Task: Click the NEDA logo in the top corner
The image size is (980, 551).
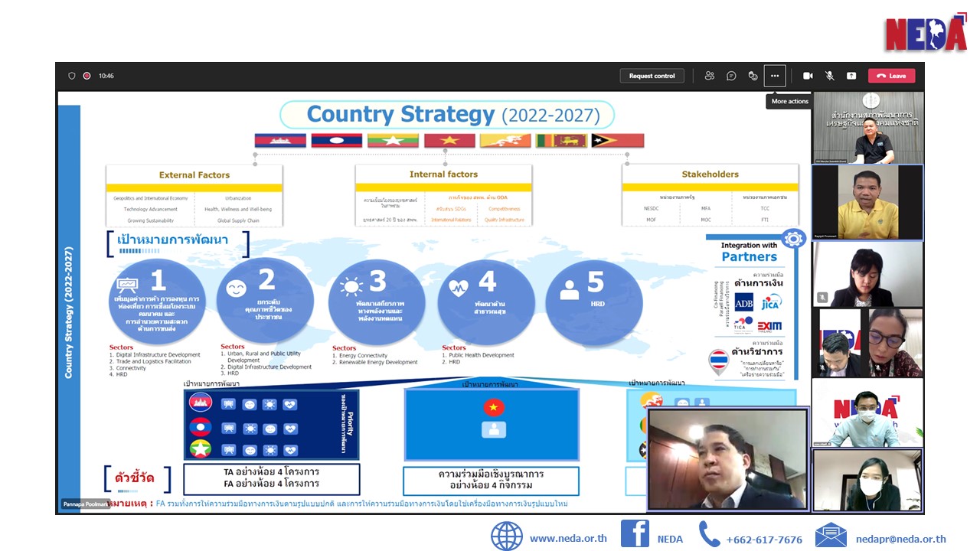Action: point(926,32)
